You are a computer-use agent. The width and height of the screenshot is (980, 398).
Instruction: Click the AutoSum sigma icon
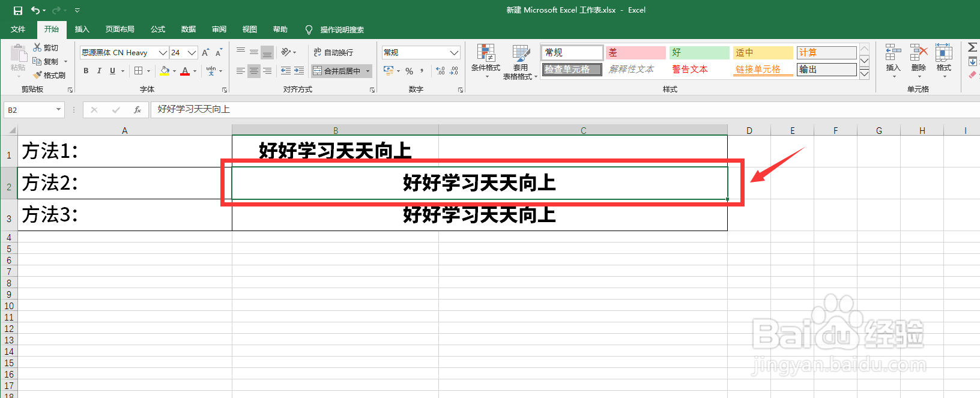(x=973, y=47)
